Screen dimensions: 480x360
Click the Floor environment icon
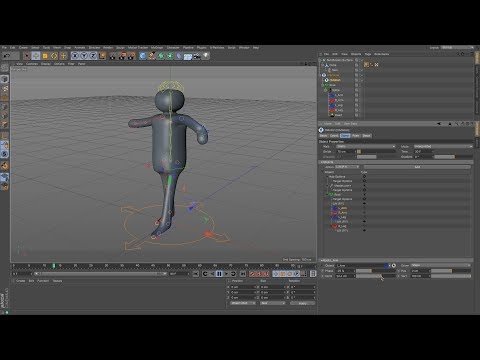pyautogui.click(x=188, y=56)
